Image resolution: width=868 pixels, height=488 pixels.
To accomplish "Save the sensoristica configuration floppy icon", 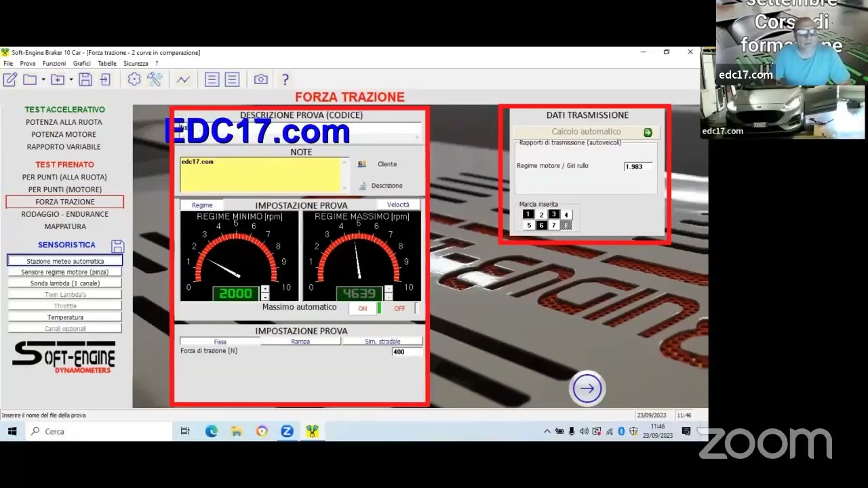I will click(117, 245).
